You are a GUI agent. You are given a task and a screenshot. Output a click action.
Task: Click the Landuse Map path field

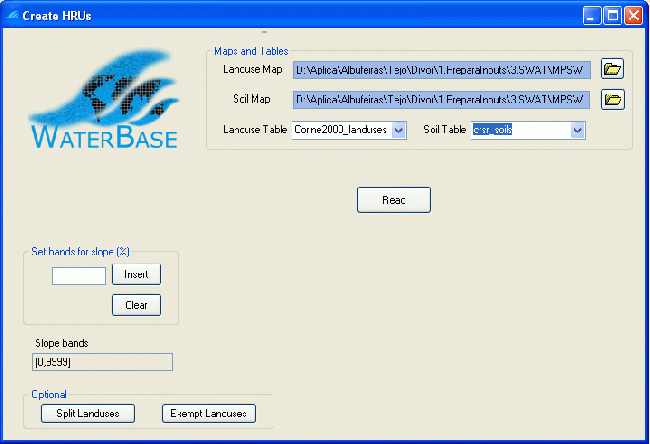(x=441, y=70)
